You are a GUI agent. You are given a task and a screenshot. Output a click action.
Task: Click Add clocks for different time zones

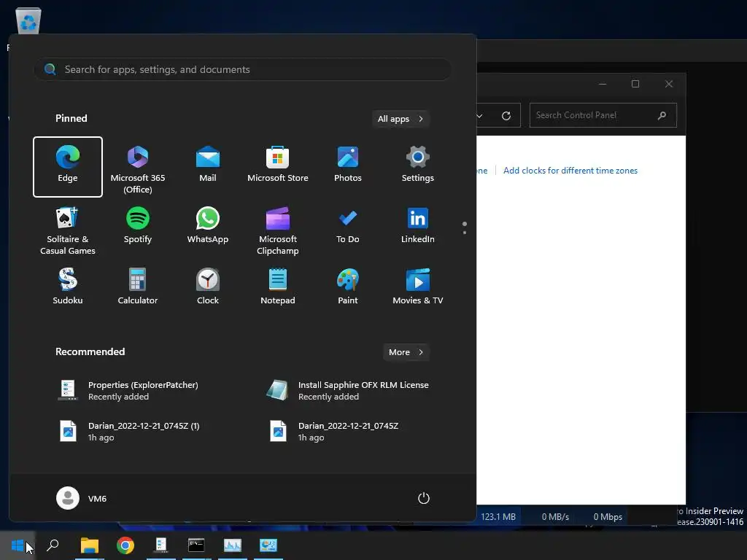coord(570,171)
